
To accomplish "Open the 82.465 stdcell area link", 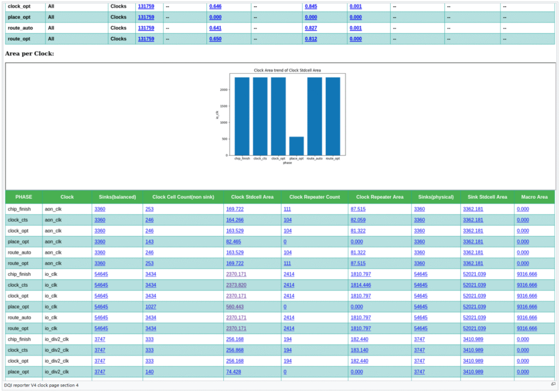I will (233, 241).
